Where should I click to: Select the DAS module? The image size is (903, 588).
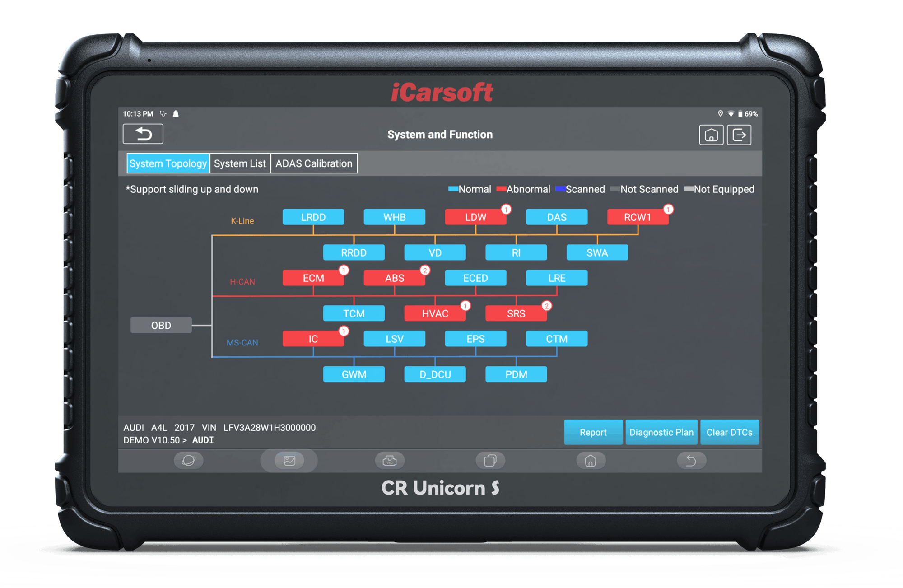tap(557, 217)
